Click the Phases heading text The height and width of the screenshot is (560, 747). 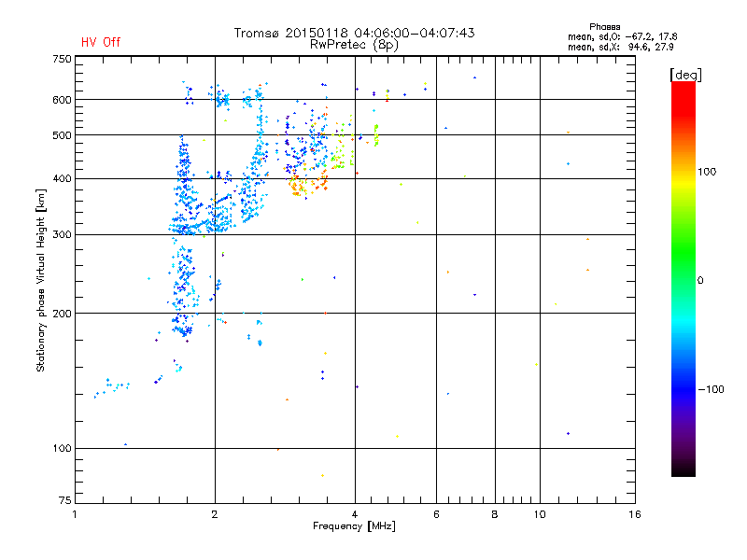pyautogui.click(x=604, y=27)
